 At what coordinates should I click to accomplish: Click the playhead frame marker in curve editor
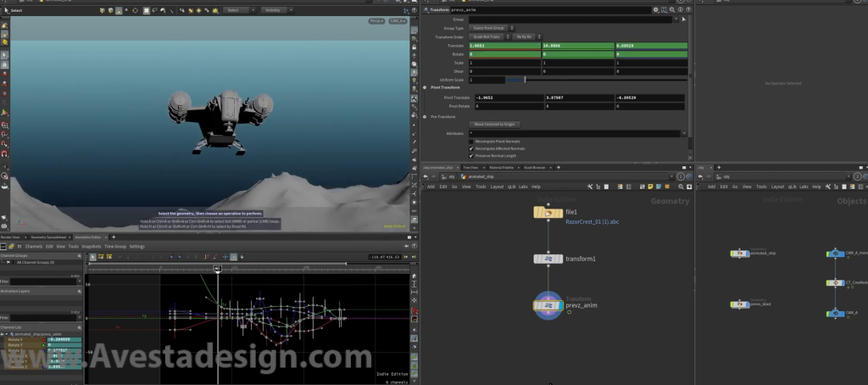click(x=218, y=269)
